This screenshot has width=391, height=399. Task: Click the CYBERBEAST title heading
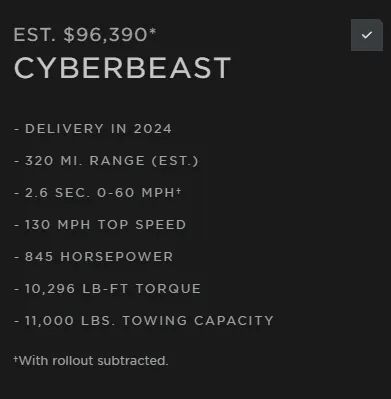coord(122,68)
